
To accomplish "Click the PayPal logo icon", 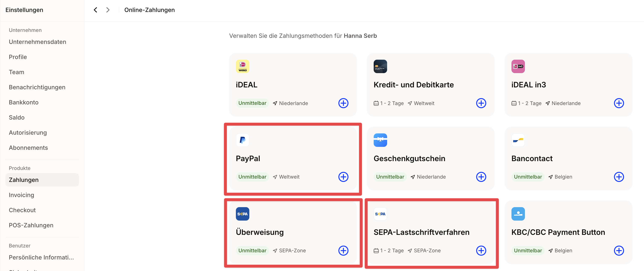I will coord(242,140).
